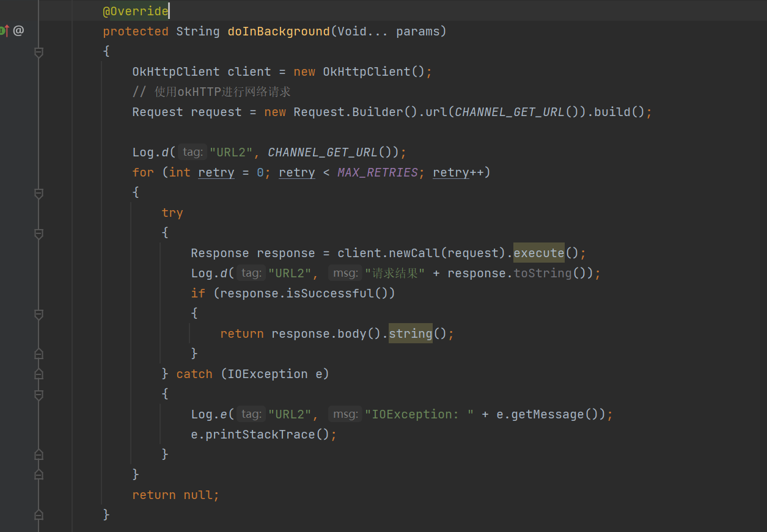The width and height of the screenshot is (767, 532).
Task: Click the 'msg:' hint before "IOException: "
Action: pyautogui.click(x=345, y=414)
